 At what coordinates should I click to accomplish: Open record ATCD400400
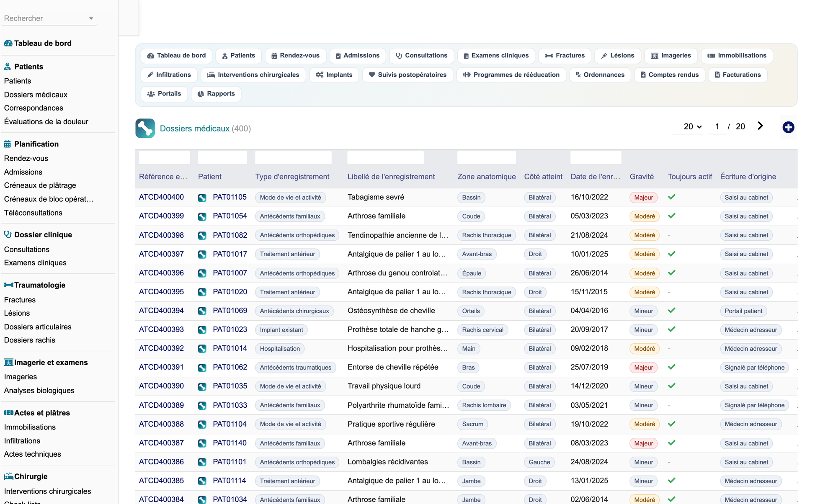point(161,197)
